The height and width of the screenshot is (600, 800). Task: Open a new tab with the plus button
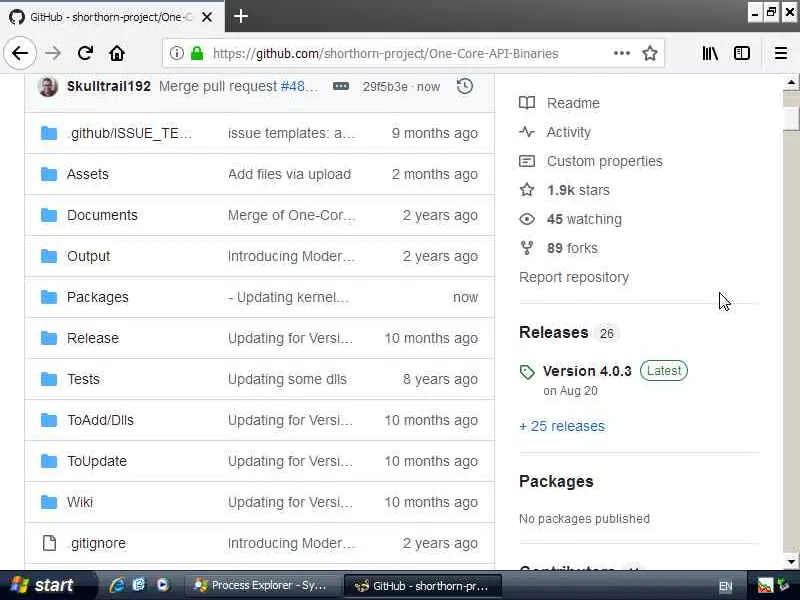(x=240, y=16)
